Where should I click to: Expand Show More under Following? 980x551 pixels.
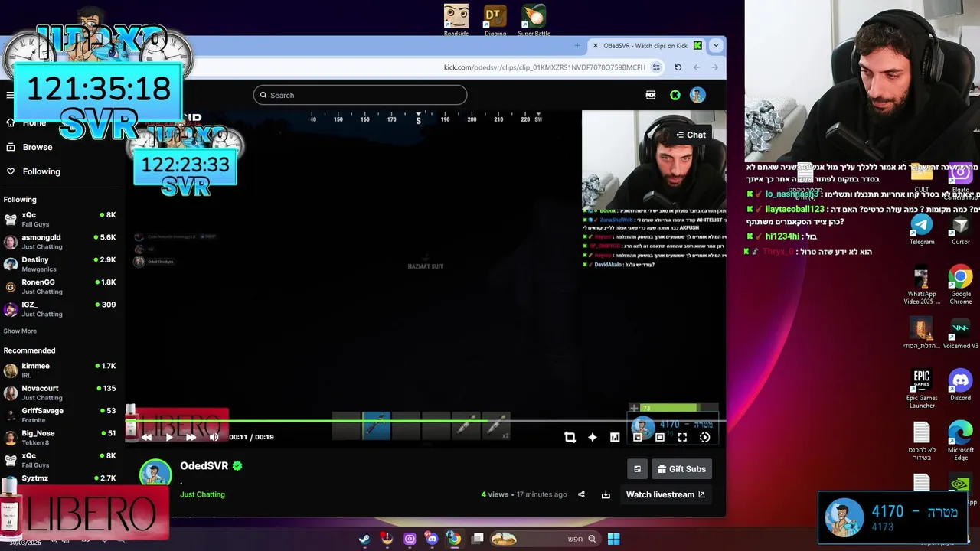tap(20, 331)
